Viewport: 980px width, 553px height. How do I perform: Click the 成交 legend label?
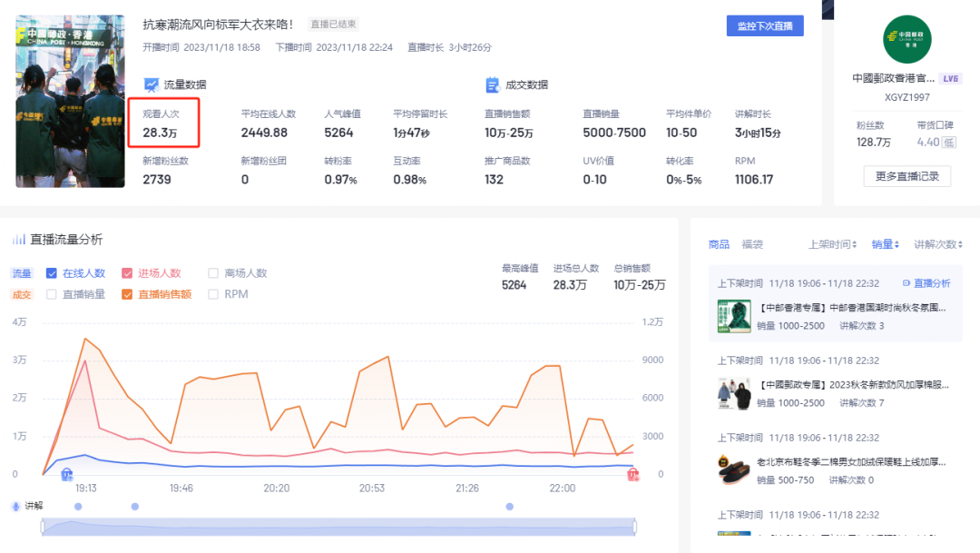tap(22, 294)
